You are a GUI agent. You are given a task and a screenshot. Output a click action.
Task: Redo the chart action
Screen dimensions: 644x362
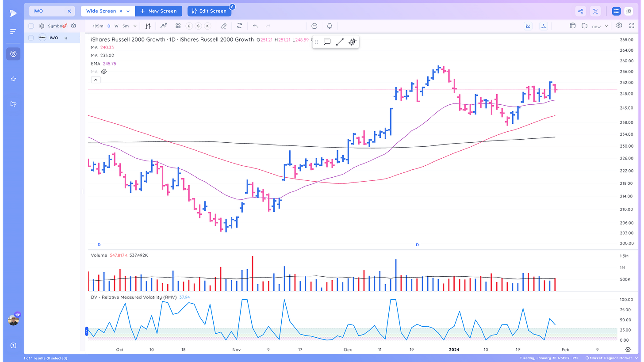(x=268, y=26)
